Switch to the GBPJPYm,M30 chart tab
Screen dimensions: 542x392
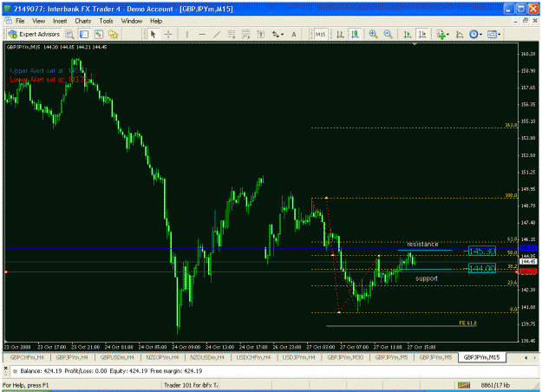345,357
